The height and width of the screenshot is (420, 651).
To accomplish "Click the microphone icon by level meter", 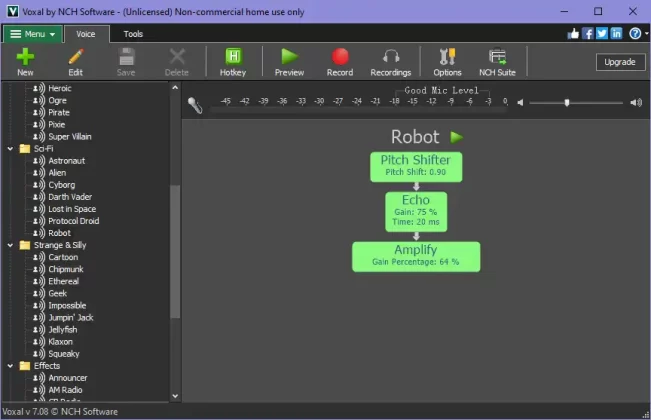I will coord(195,105).
